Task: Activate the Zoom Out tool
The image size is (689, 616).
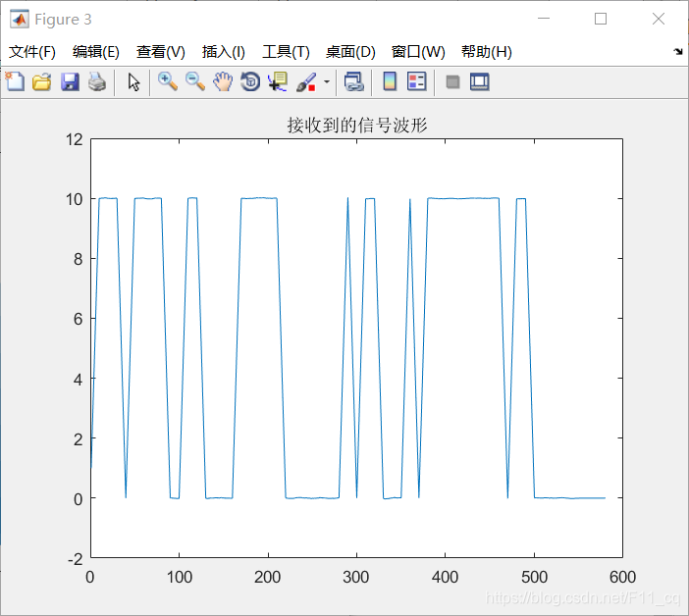Action: tap(195, 81)
